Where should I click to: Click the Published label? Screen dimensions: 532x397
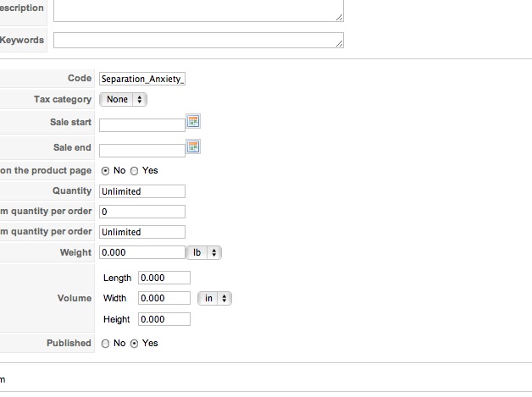pos(69,343)
